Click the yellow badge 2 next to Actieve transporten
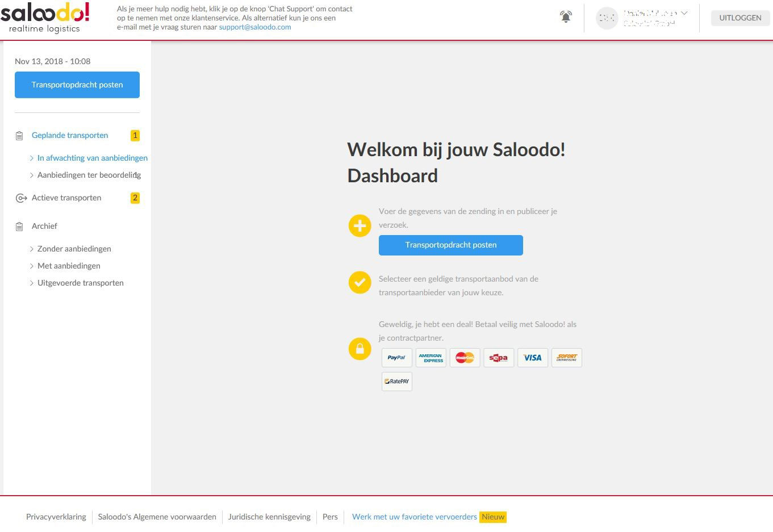 pos(135,198)
